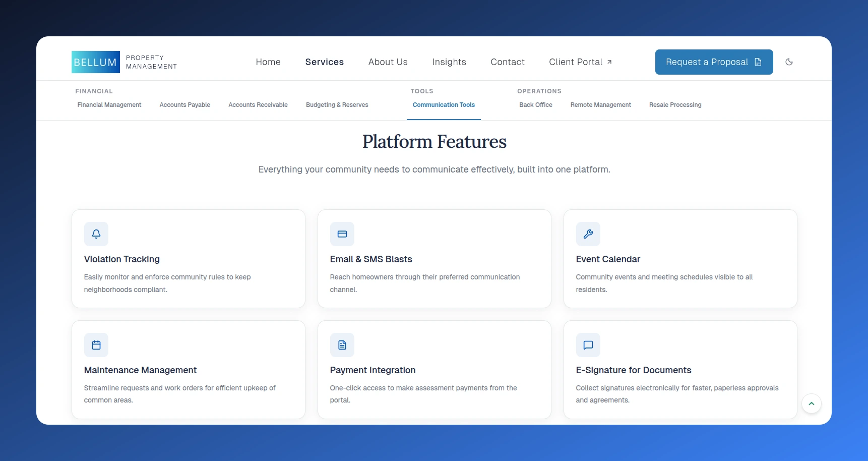Click the FINANCIAL section label

tap(94, 91)
